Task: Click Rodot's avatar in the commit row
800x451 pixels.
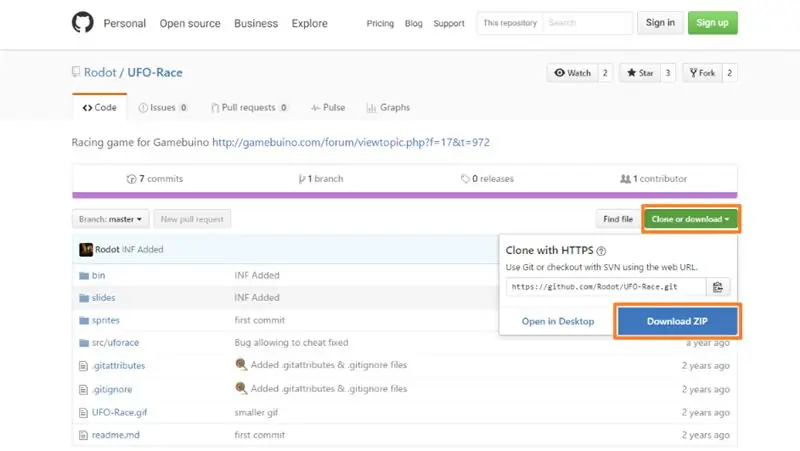Action: coord(86,249)
